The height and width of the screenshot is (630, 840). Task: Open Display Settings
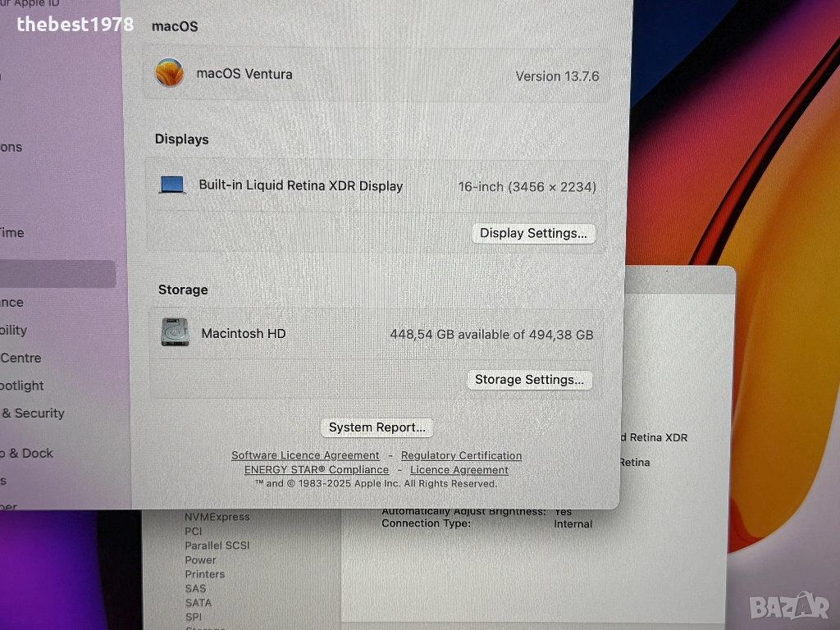(533, 233)
